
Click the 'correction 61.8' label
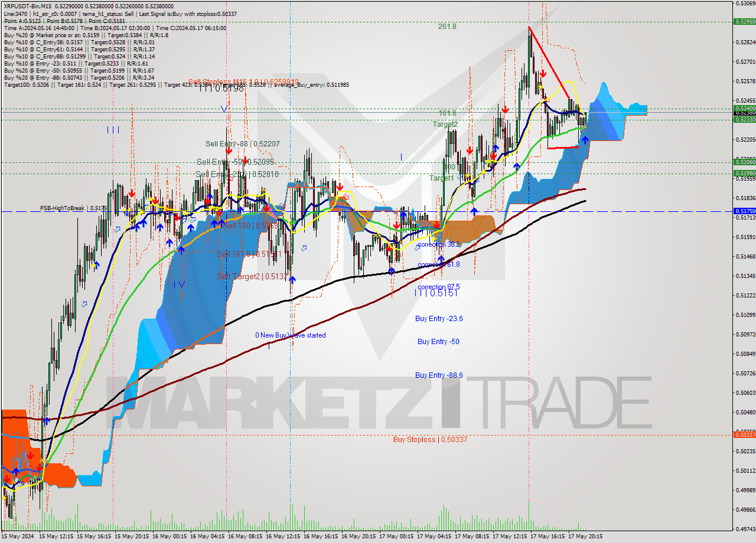click(x=439, y=264)
